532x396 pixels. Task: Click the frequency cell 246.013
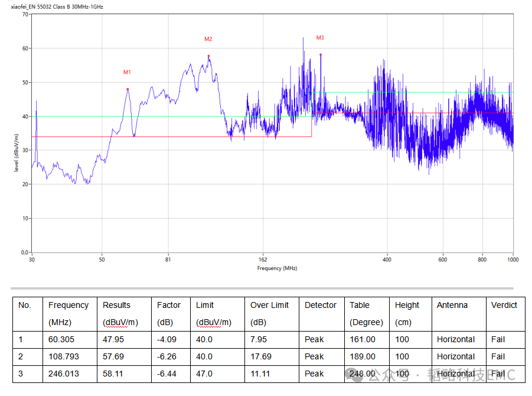tap(64, 374)
